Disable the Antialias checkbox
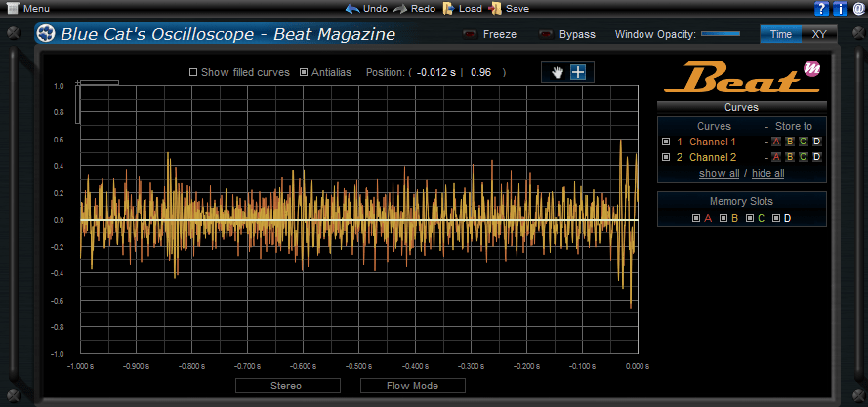Viewport: 868px width, 407px height. 304,72
